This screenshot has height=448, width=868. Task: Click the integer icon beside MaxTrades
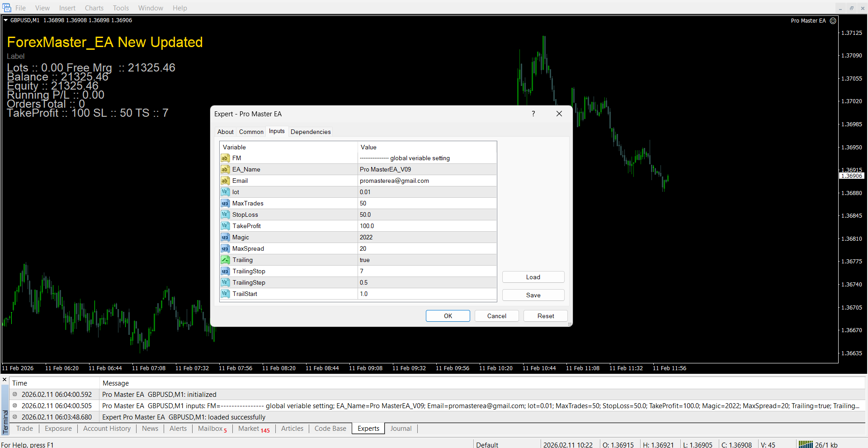coord(225,203)
